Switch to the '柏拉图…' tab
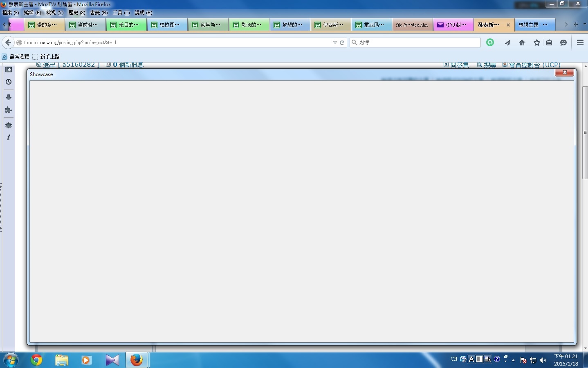 pyautogui.click(x=167, y=25)
